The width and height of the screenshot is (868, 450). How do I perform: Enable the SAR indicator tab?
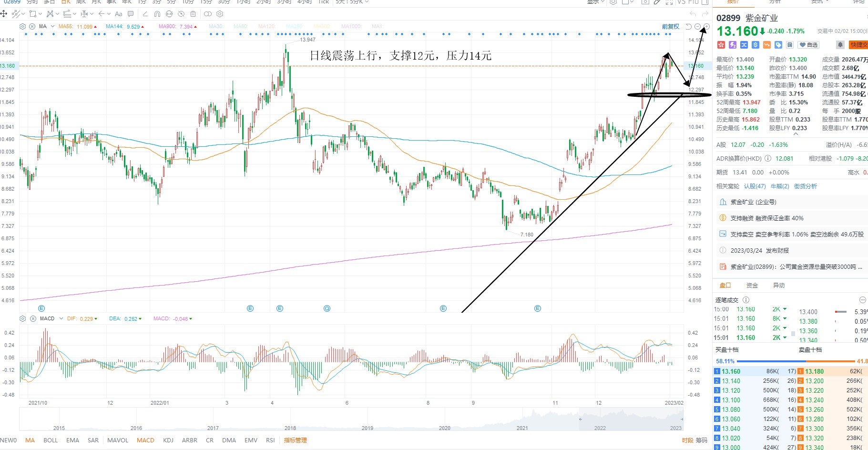tap(93, 440)
